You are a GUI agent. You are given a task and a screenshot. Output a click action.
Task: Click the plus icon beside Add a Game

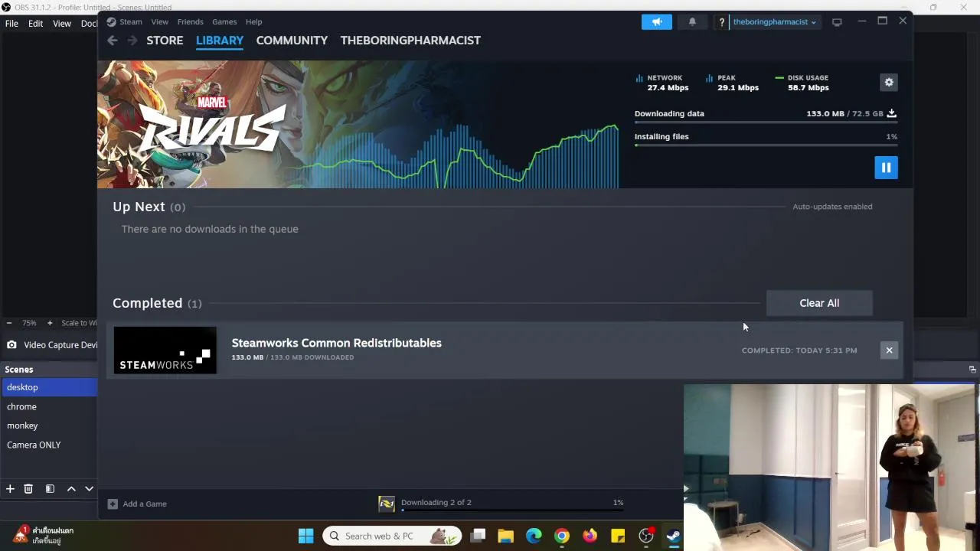[113, 504]
